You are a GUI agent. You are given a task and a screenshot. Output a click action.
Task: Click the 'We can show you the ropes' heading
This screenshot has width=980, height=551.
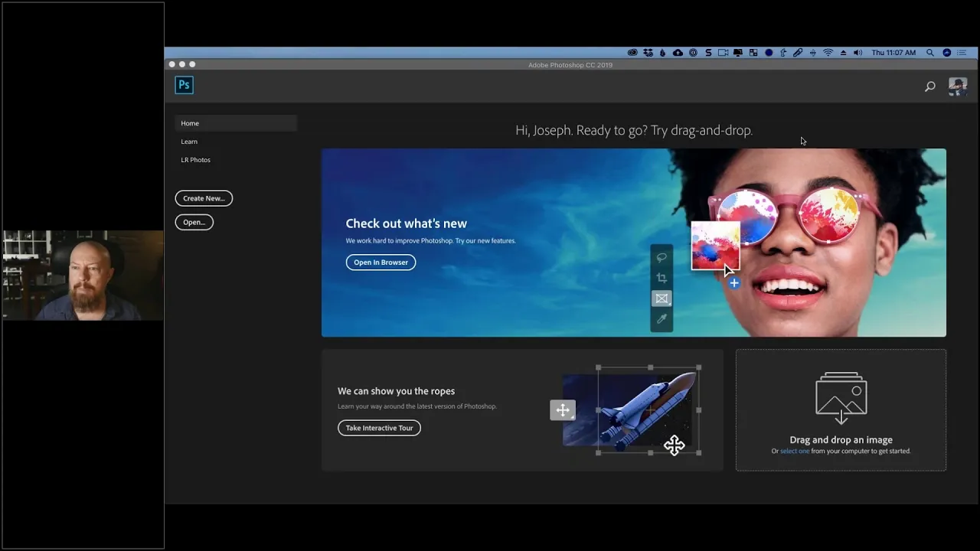click(x=396, y=391)
